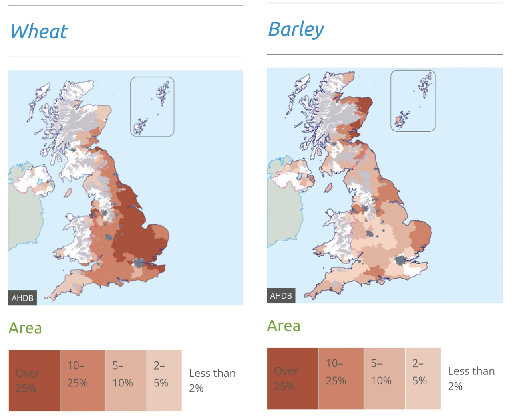
Task: Click the Barley heading title
Action: coord(296,29)
